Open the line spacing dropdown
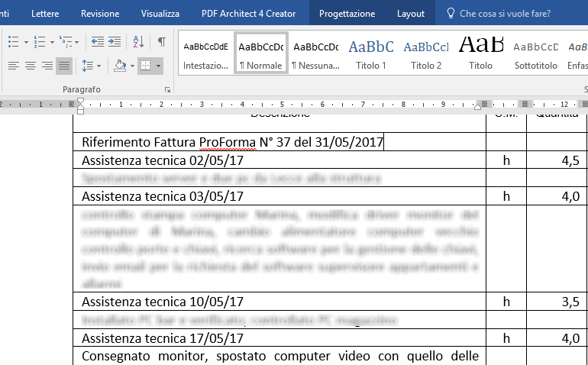 click(91, 66)
